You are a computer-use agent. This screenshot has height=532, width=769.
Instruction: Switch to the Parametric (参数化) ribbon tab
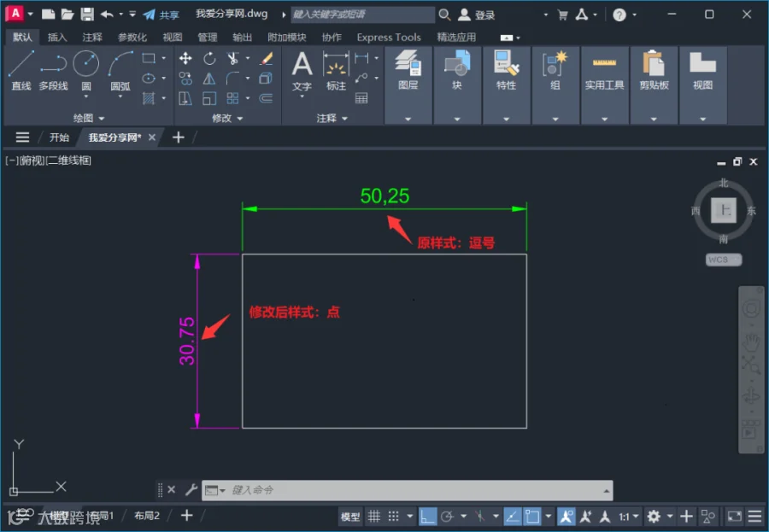point(132,38)
